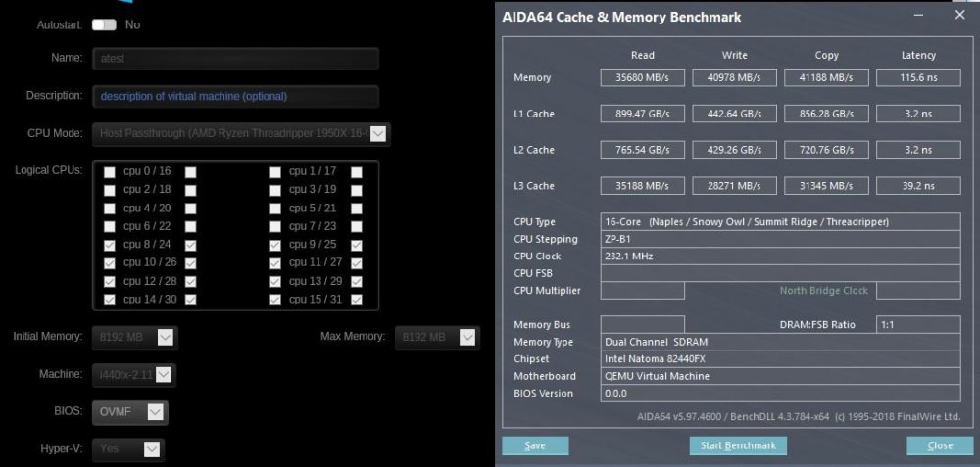Uncheck the cpu 8 checkbox

click(110, 246)
